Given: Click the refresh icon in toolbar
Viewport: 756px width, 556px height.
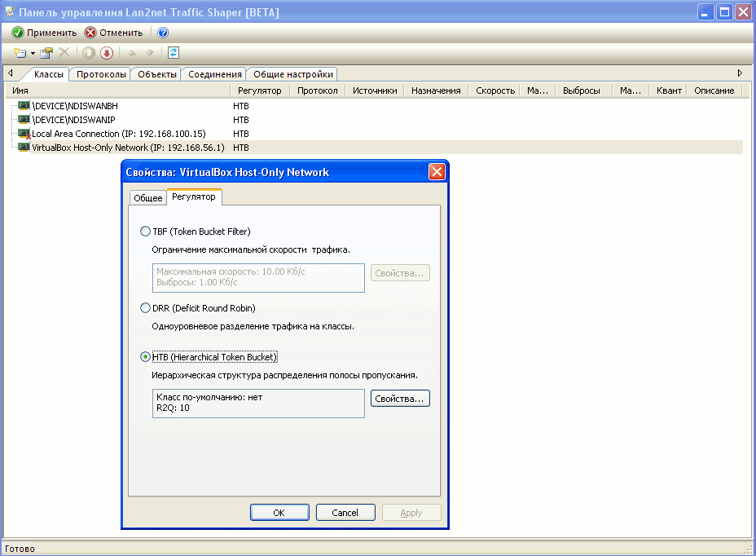Looking at the screenshot, I should click(174, 53).
